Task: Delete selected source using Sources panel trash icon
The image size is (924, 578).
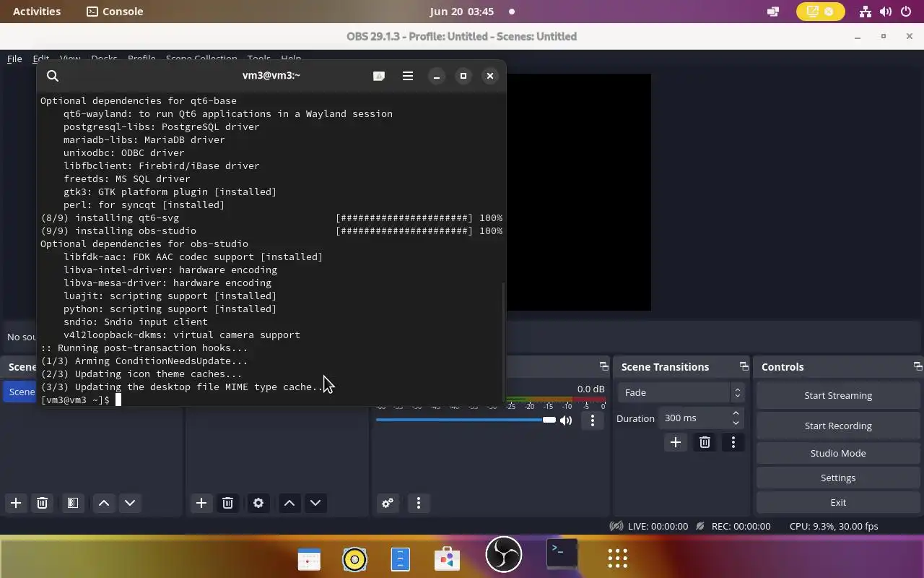Action: [x=227, y=503]
